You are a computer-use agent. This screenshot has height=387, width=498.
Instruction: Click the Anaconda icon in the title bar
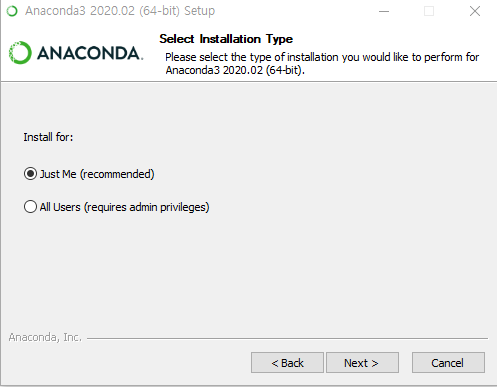click(12, 11)
